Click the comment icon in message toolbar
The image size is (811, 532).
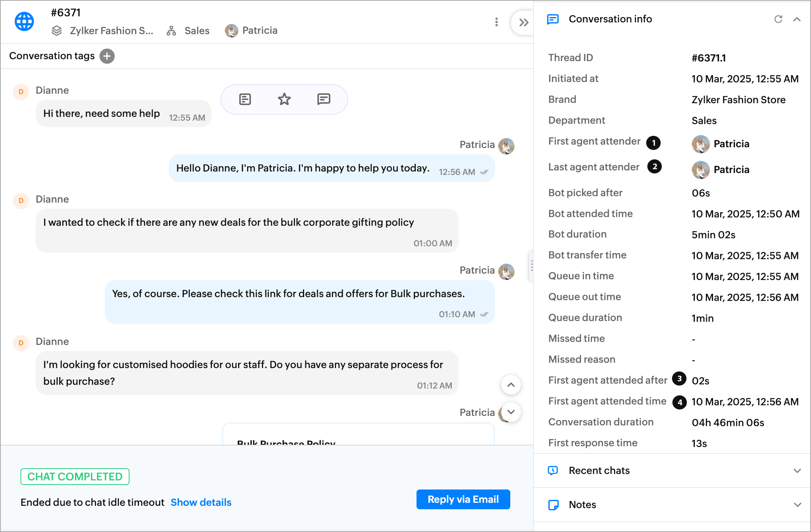[323, 99]
